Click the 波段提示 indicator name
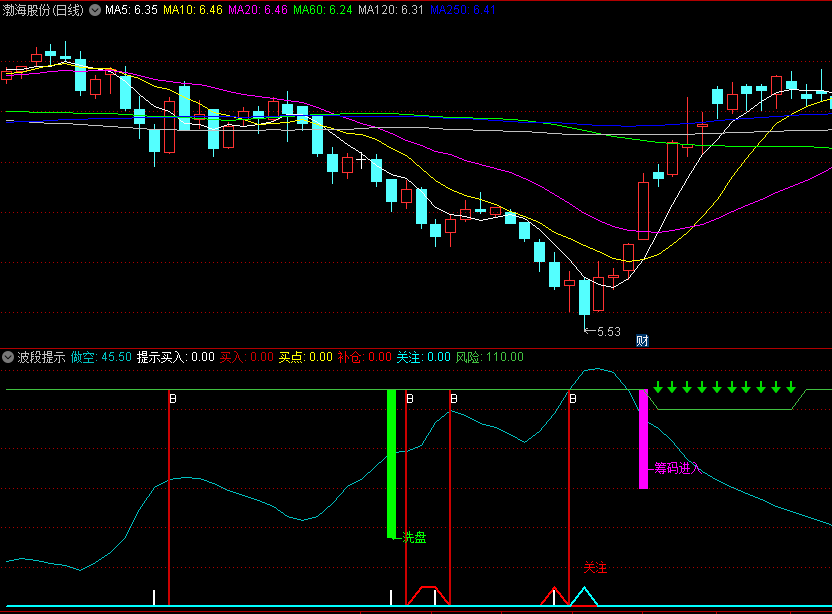The height and width of the screenshot is (614, 832). coord(41,357)
